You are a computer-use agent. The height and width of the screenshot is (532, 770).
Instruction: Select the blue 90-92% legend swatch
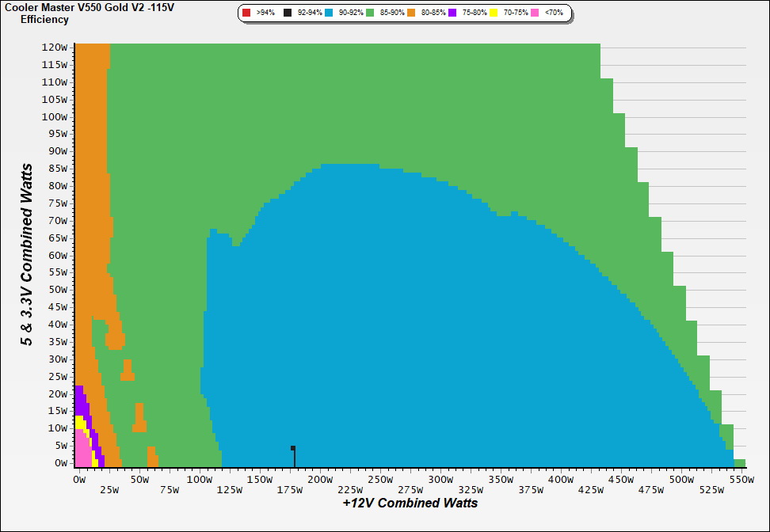click(330, 13)
